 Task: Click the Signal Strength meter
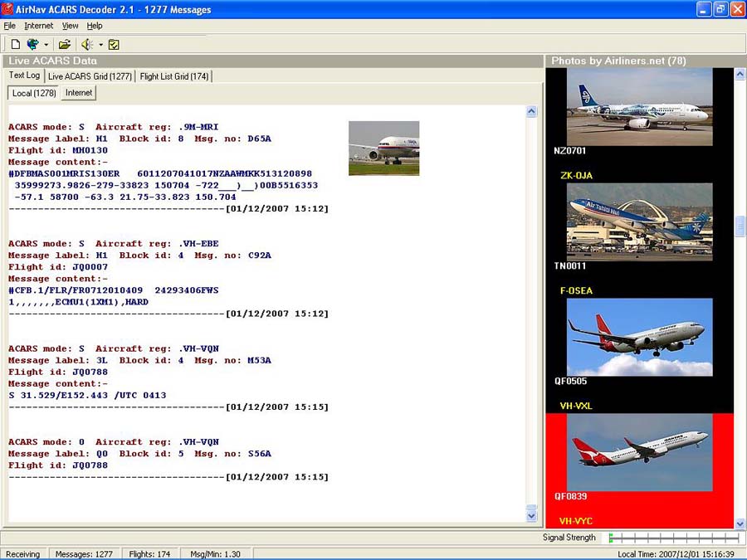(x=674, y=538)
